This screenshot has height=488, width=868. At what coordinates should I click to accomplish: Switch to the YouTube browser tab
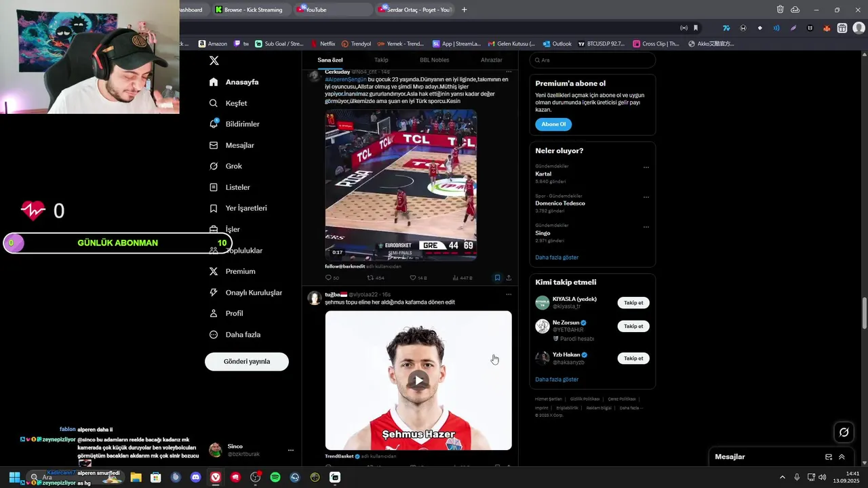pos(332,9)
